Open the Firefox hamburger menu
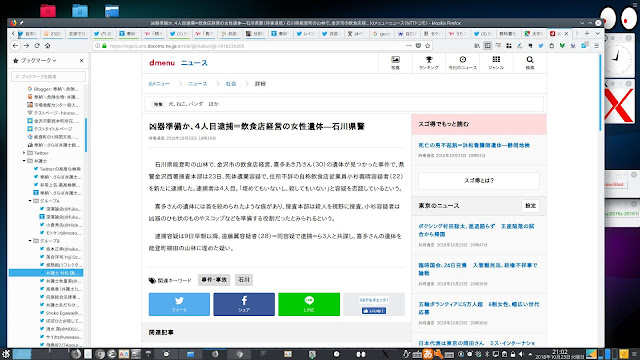The height and width of the screenshot is (360, 640). click(x=596, y=46)
